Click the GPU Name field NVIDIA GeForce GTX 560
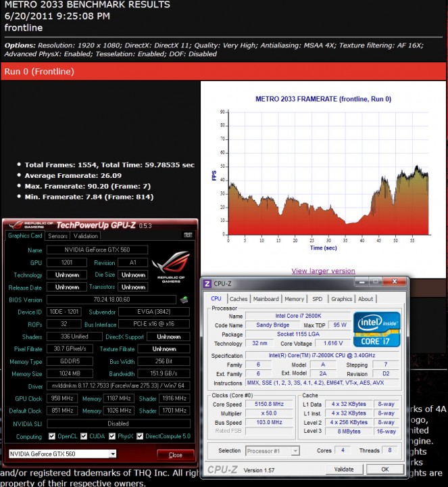The image size is (448, 487). tap(97, 250)
